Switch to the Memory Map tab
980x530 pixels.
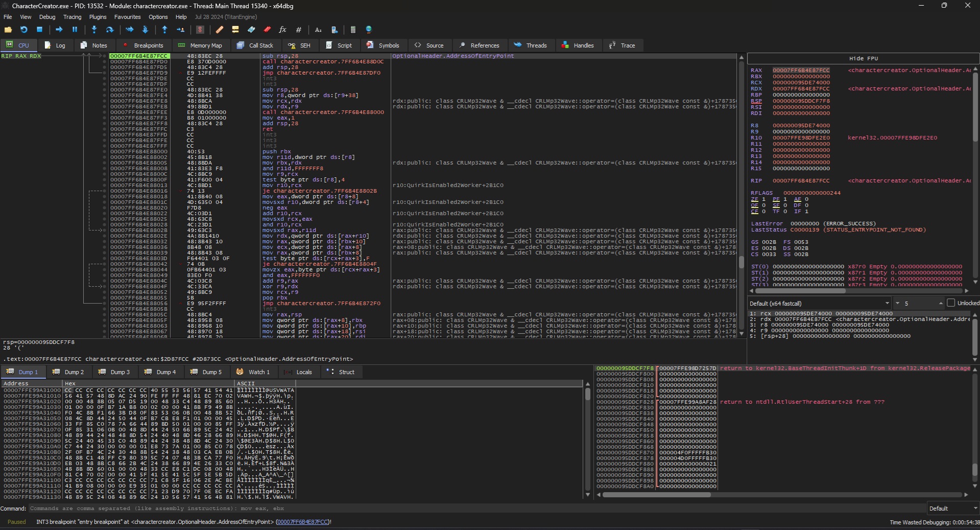(x=200, y=45)
